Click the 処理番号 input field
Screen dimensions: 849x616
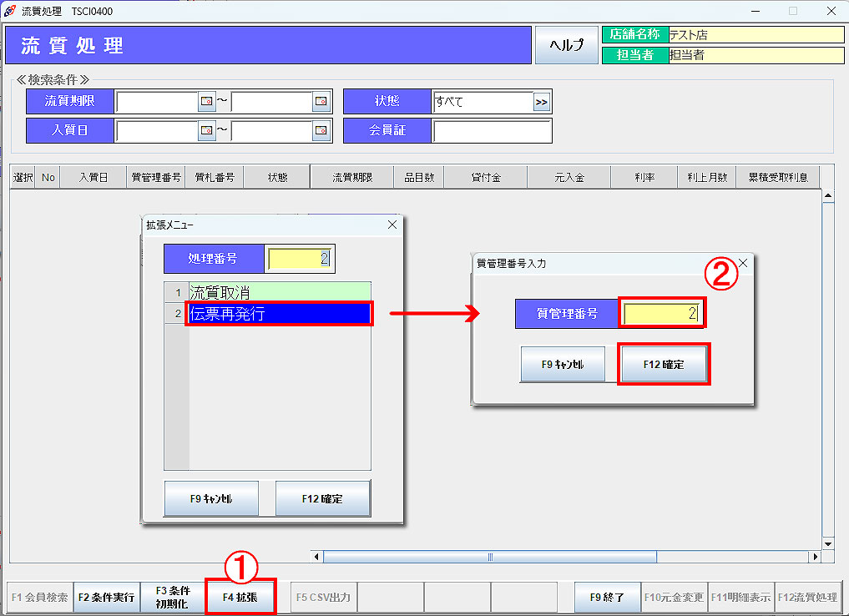tap(300, 259)
